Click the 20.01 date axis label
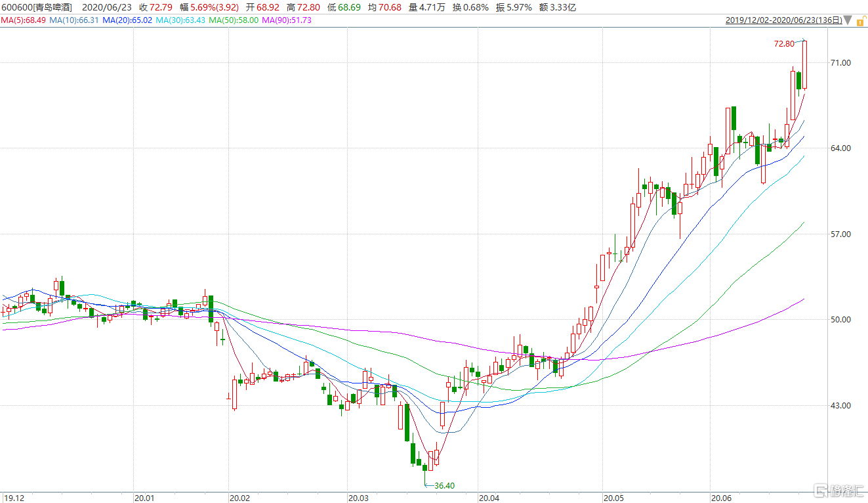This screenshot has width=868, height=503. pyautogui.click(x=144, y=497)
